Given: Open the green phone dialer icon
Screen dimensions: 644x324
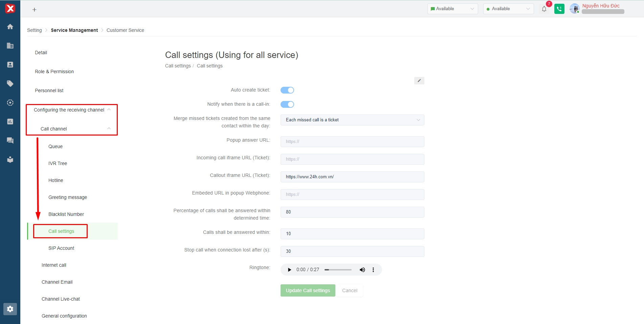Looking at the screenshot, I should click(x=559, y=9).
